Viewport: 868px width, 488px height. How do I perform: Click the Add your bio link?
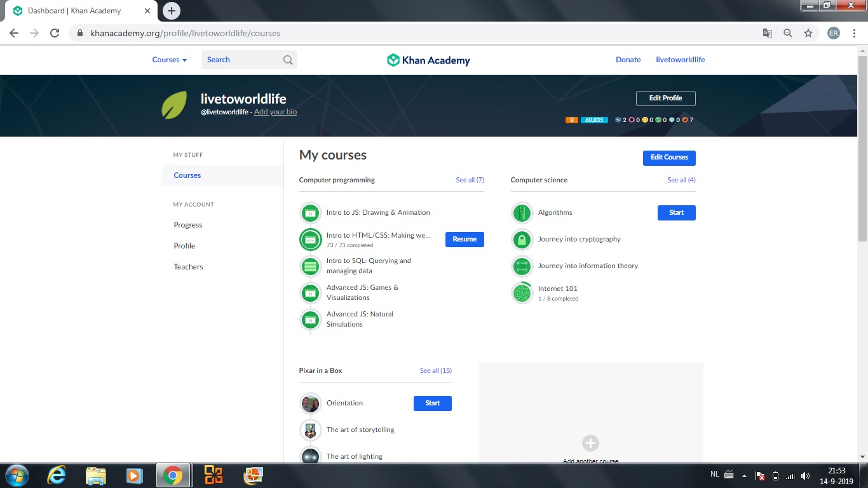click(275, 112)
